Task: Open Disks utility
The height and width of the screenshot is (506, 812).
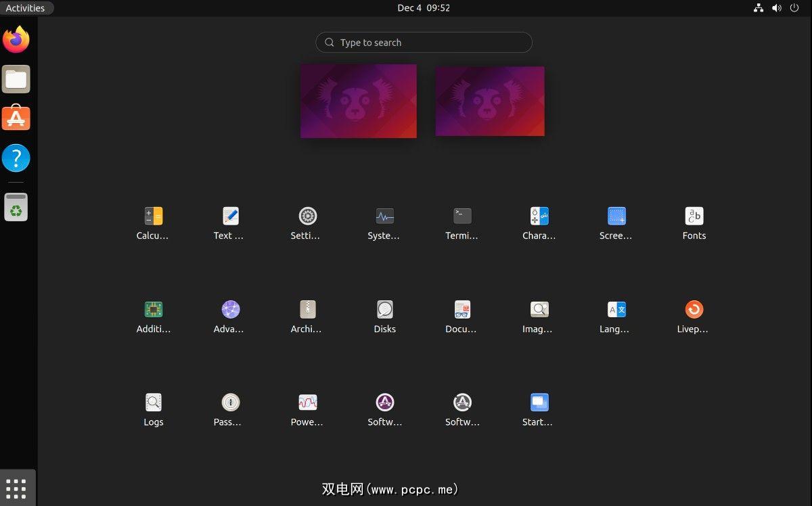Action: (x=385, y=310)
